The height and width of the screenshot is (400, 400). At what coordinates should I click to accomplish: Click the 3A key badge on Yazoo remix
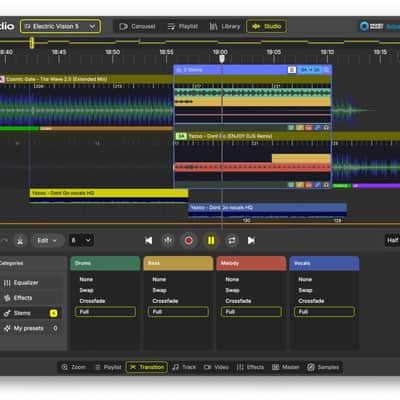pyautogui.click(x=181, y=136)
